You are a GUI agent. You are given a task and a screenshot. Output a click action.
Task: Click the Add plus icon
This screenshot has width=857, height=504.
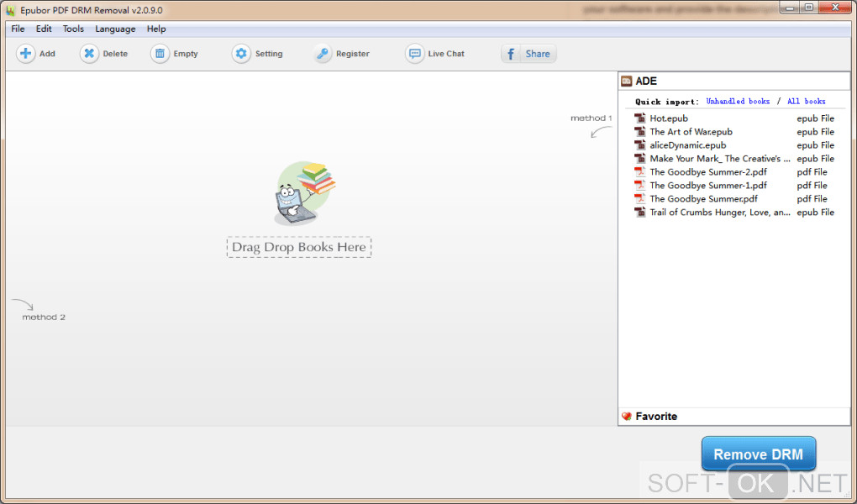pyautogui.click(x=25, y=54)
